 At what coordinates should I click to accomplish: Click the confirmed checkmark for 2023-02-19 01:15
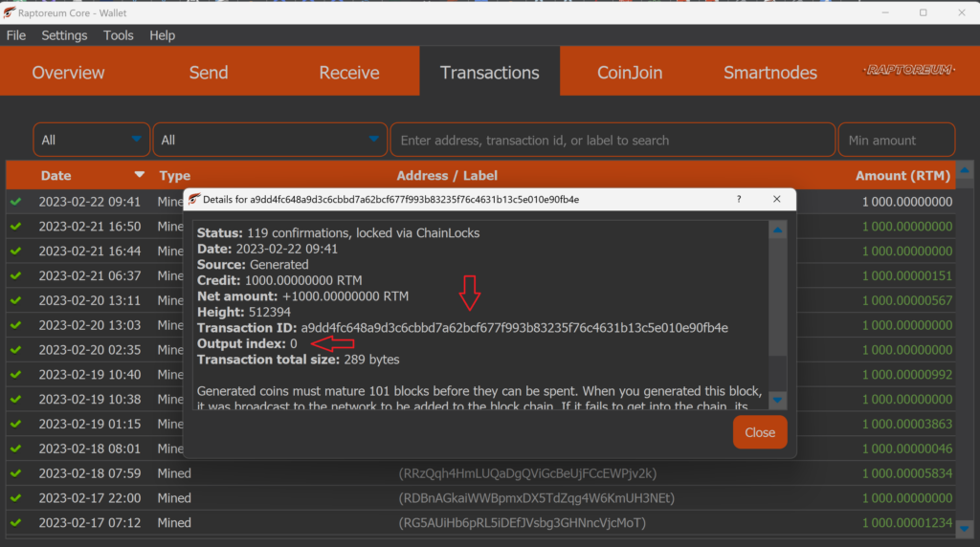pos(15,424)
